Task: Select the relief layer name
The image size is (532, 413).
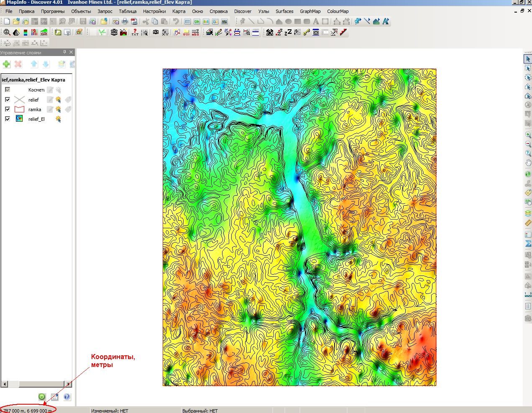Action: point(33,100)
